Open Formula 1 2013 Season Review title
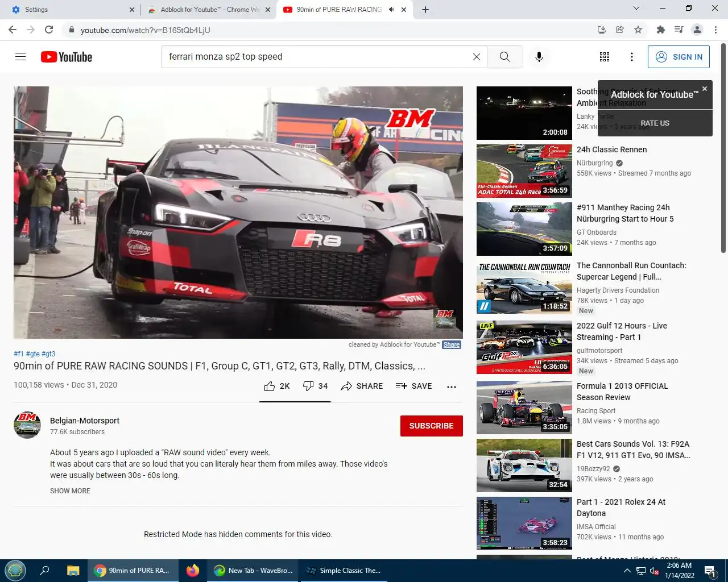The width and height of the screenshot is (728, 582). click(622, 392)
